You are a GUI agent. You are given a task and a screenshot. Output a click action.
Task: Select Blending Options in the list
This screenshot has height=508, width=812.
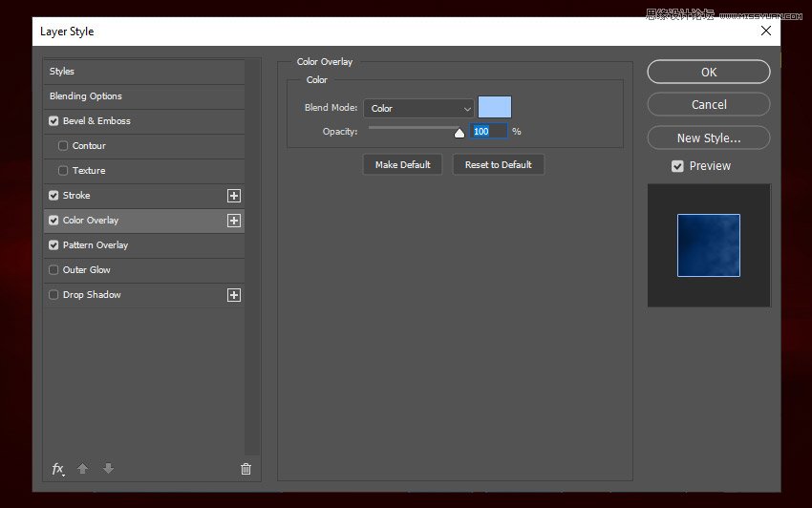pos(86,96)
